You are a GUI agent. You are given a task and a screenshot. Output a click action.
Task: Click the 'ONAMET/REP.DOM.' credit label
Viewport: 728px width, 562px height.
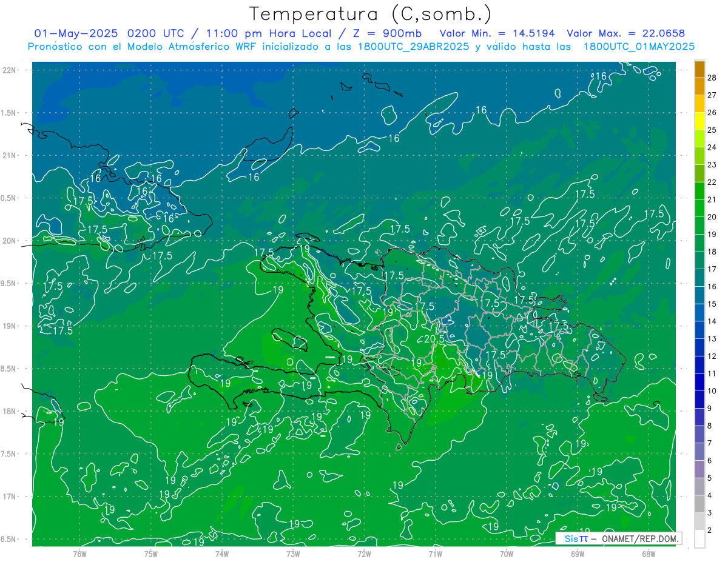(639, 538)
